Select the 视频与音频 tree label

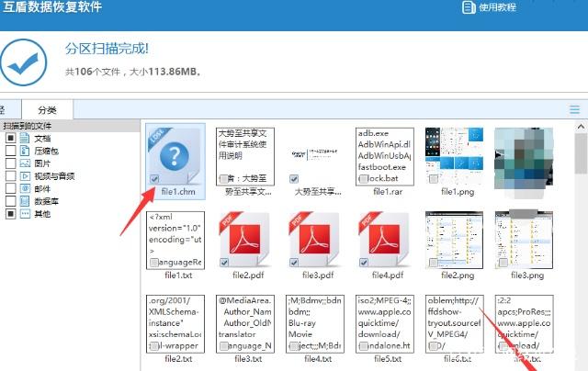(x=54, y=176)
